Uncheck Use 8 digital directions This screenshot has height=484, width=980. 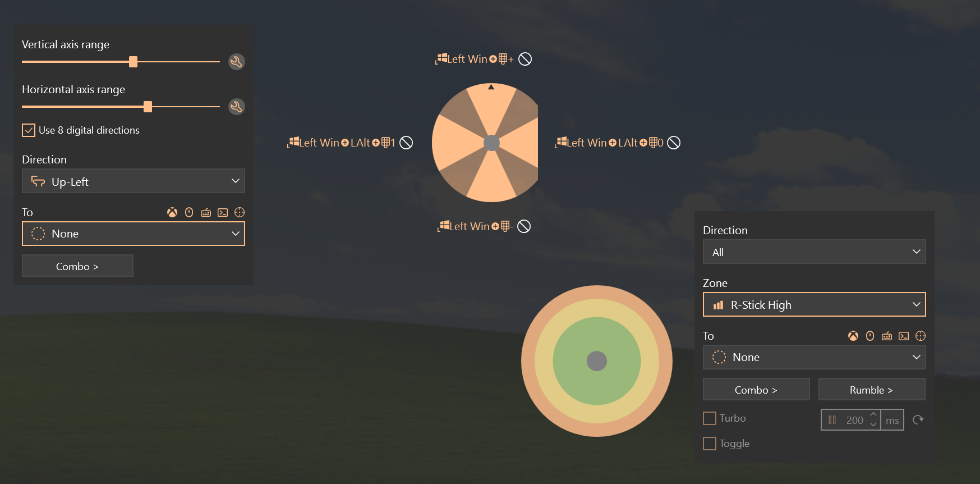(29, 130)
